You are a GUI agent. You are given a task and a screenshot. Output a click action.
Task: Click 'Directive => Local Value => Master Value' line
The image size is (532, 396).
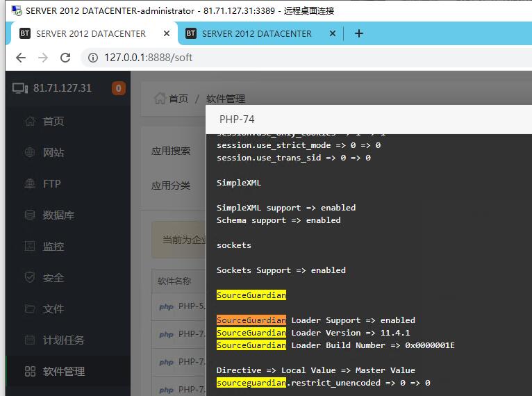(316, 370)
